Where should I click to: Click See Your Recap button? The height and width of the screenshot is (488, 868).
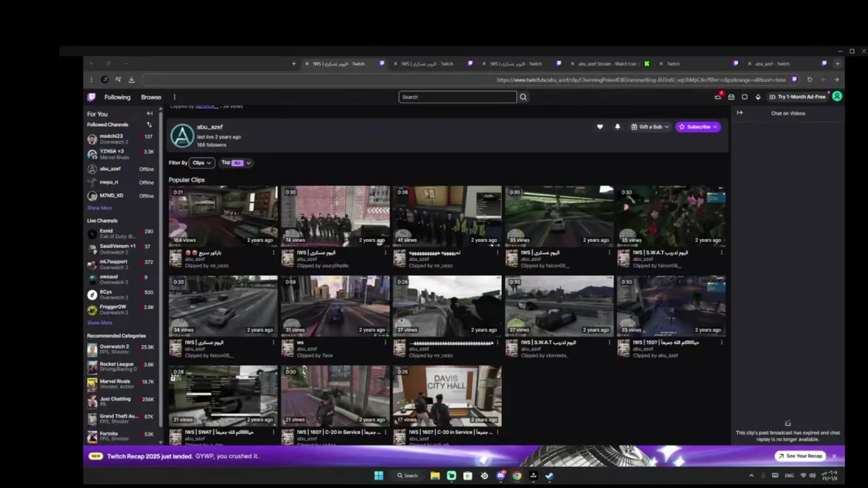coord(800,456)
